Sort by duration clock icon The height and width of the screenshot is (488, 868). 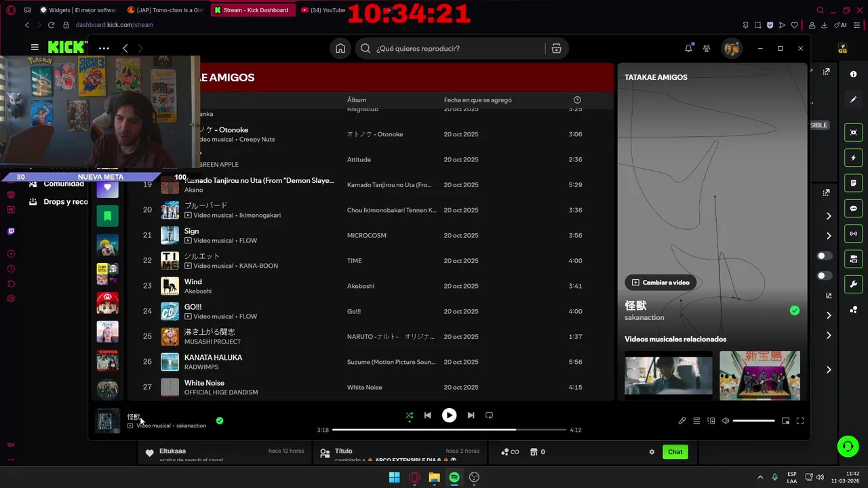pyautogui.click(x=577, y=100)
